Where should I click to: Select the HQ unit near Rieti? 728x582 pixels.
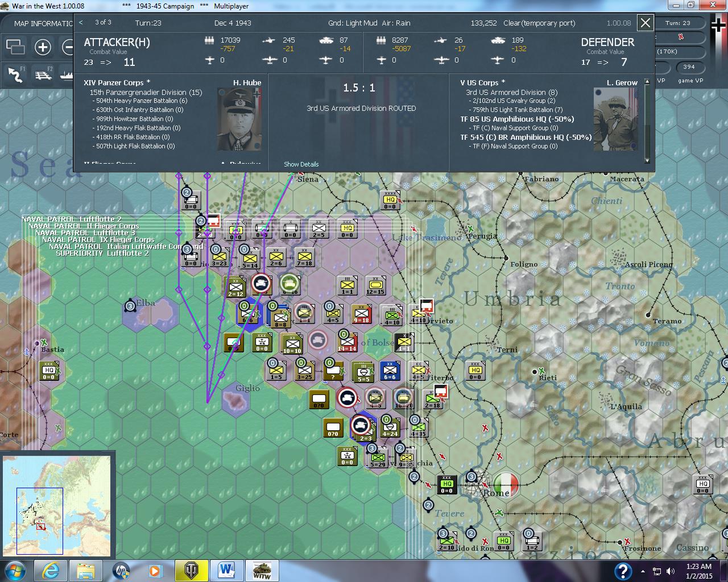tap(475, 371)
